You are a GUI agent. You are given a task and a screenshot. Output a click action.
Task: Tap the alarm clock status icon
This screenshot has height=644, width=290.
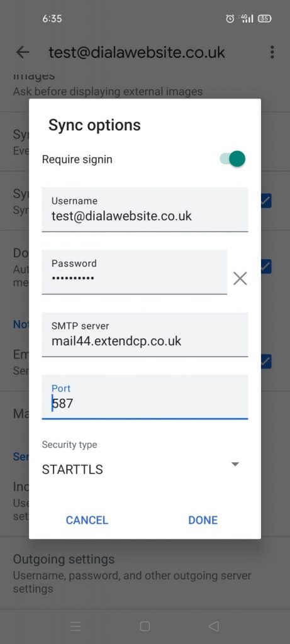point(230,18)
